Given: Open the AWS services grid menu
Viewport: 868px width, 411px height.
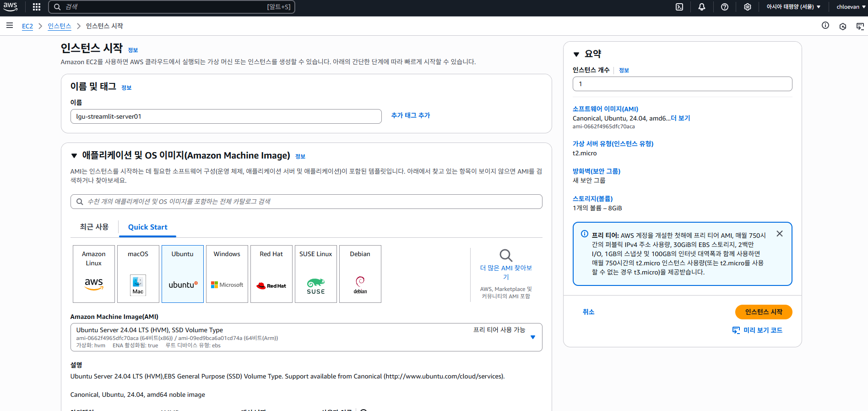Looking at the screenshot, I should coord(37,7).
